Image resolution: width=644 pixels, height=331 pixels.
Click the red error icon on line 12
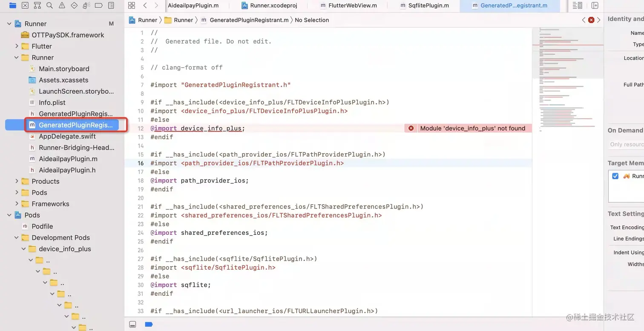click(411, 128)
